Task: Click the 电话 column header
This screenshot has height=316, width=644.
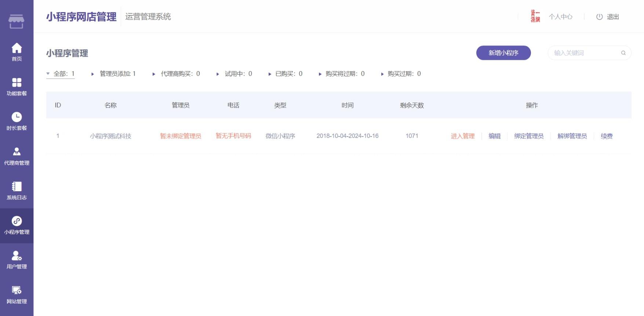Action: (233, 105)
